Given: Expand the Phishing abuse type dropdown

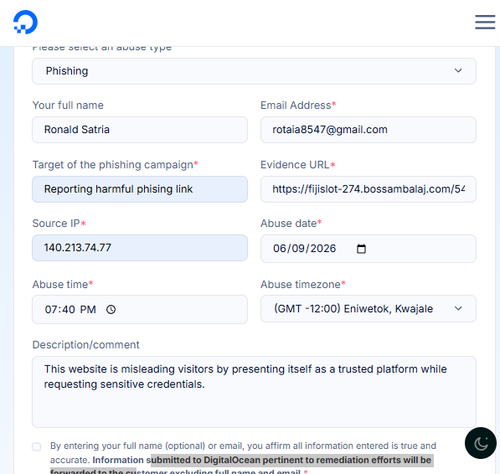Looking at the screenshot, I should (254, 71).
